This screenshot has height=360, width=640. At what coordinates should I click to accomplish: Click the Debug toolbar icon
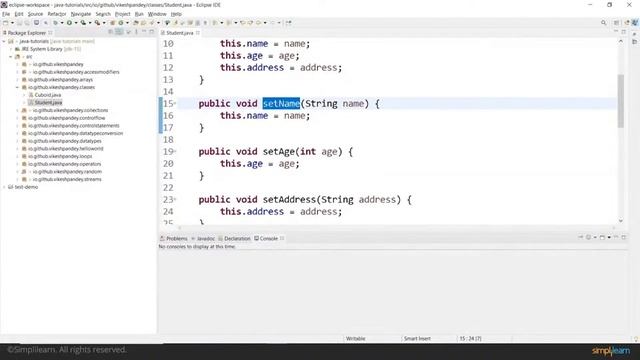(56, 23)
